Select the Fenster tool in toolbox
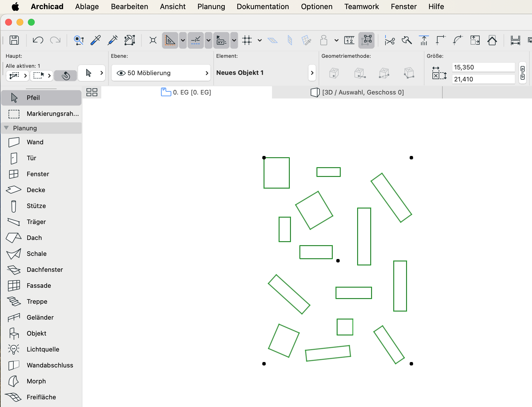This screenshot has height=407, width=532. coord(42,174)
